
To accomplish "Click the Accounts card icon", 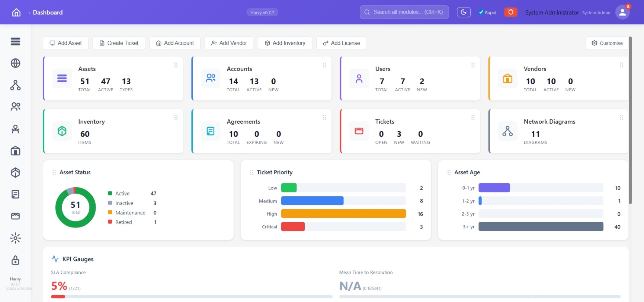I will click(211, 79).
